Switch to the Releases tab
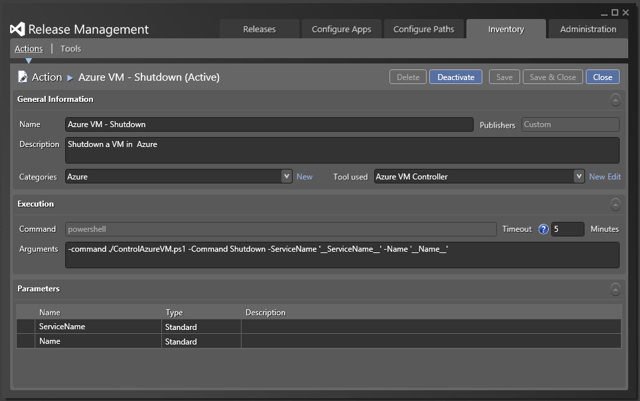 pyautogui.click(x=259, y=29)
